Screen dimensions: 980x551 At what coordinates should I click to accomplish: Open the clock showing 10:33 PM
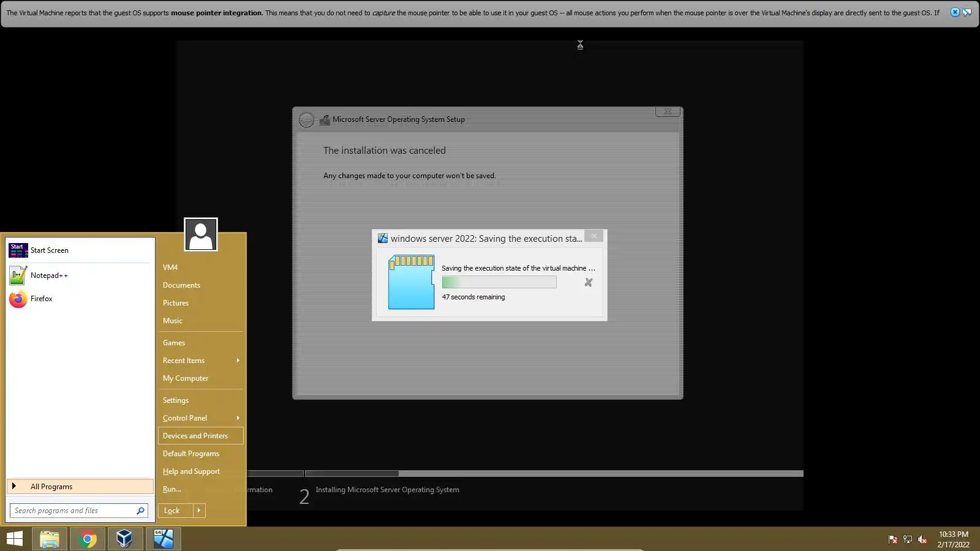point(954,539)
